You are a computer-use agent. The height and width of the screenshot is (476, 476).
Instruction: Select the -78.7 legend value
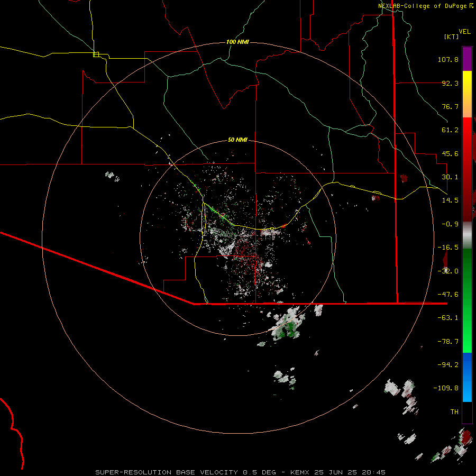[448, 342]
